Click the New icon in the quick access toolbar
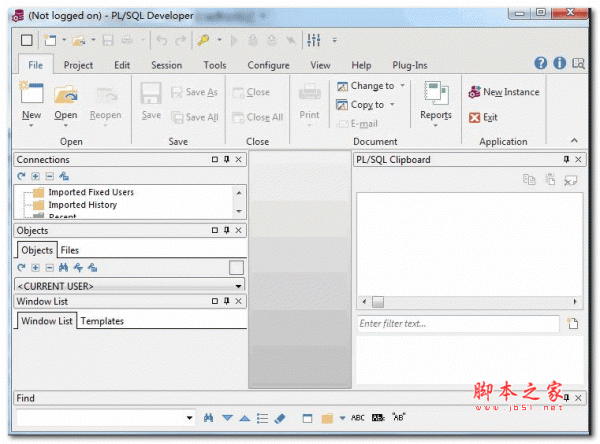600x444 pixels. tap(50, 40)
